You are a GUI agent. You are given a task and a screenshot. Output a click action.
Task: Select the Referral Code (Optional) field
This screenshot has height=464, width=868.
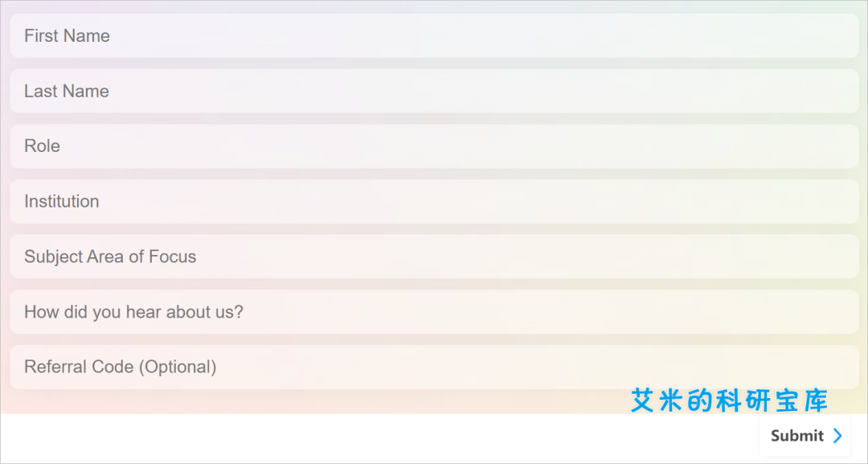click(434, 368)
